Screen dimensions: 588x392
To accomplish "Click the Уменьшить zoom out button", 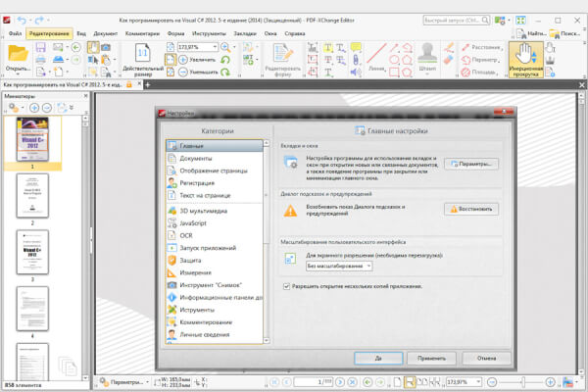I will click(x=198, y=72).
